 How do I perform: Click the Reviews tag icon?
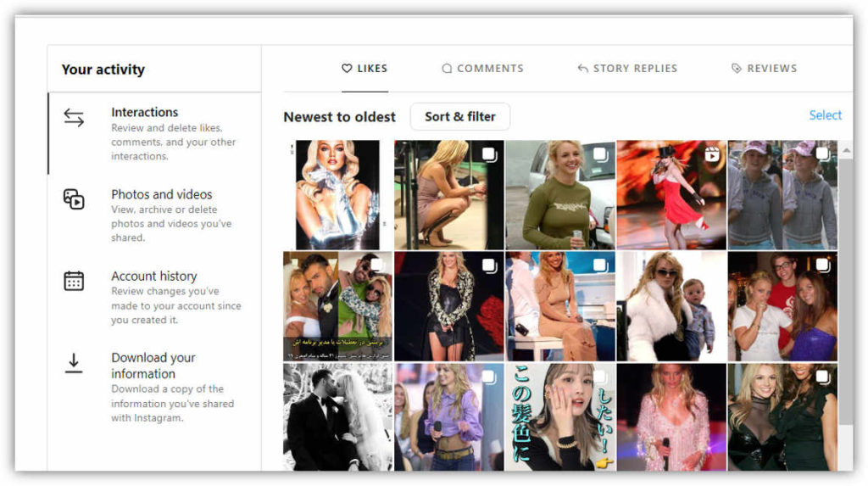point(736,69)
